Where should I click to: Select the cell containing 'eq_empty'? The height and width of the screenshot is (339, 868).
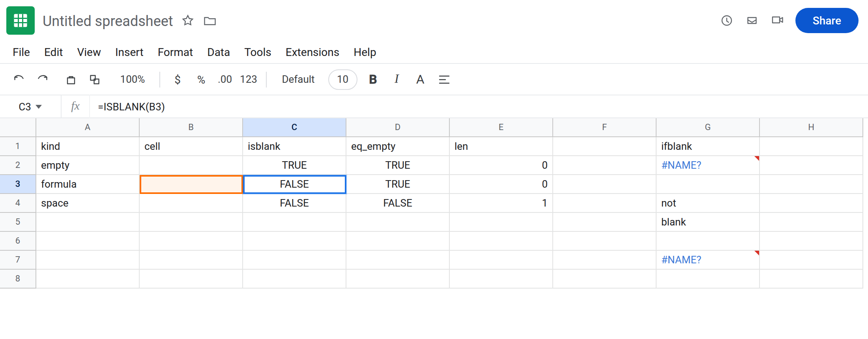398,146
